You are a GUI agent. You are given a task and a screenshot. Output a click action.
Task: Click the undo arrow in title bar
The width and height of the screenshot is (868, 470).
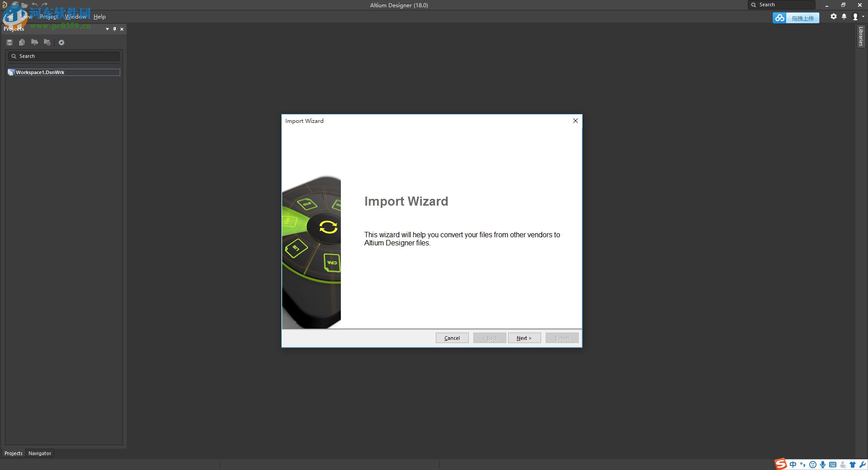35,5
